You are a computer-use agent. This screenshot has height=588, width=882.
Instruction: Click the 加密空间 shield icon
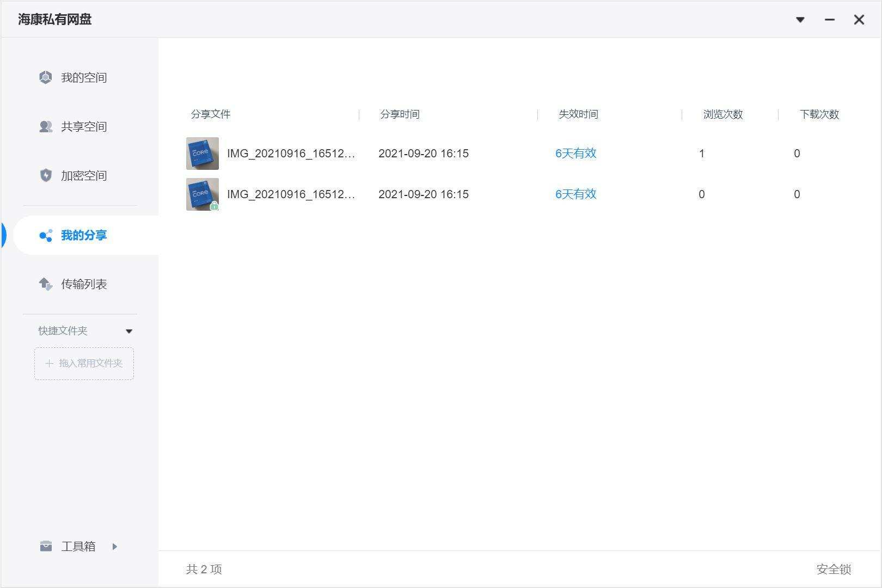[45, 175]
